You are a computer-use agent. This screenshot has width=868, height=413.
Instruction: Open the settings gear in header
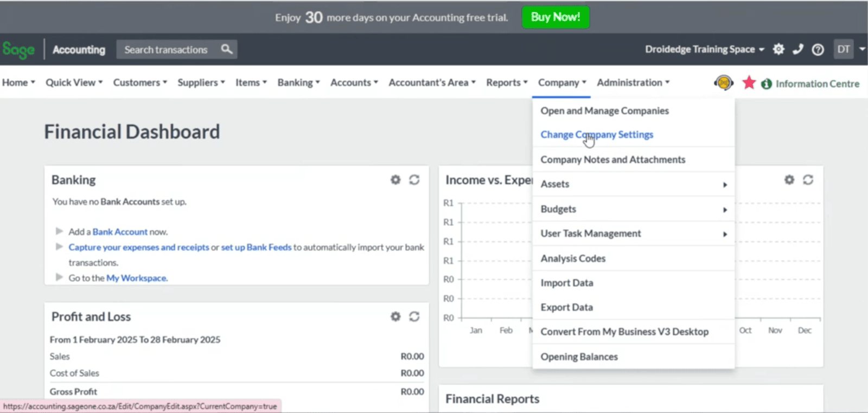tap(778, 49)
